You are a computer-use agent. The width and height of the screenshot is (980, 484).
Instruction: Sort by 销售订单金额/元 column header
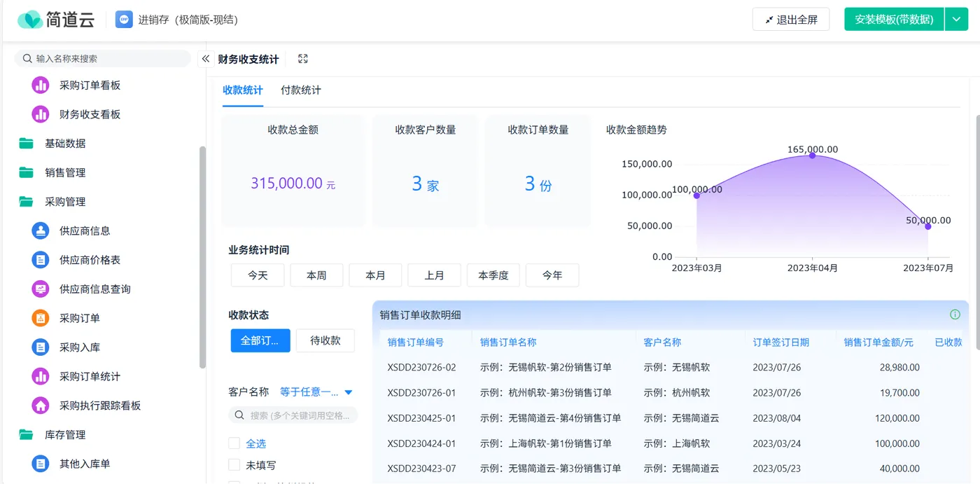pos(878,343)
